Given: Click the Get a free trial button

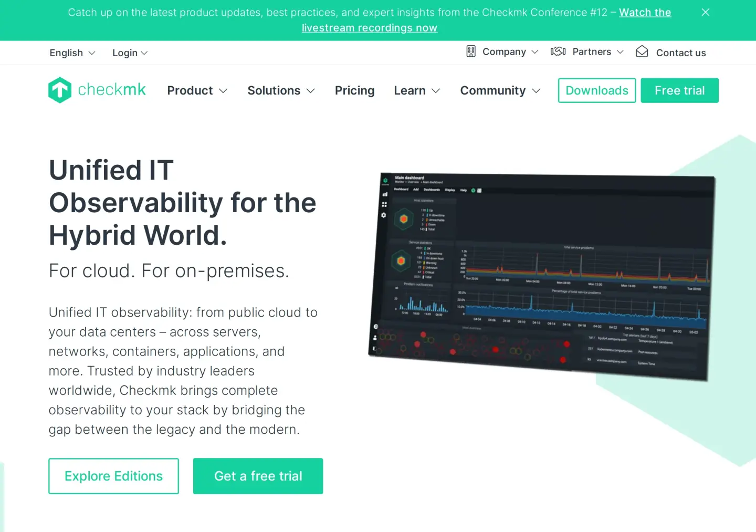Looking at the screenshot, I should pyautogui.click(x=258, y=476).
